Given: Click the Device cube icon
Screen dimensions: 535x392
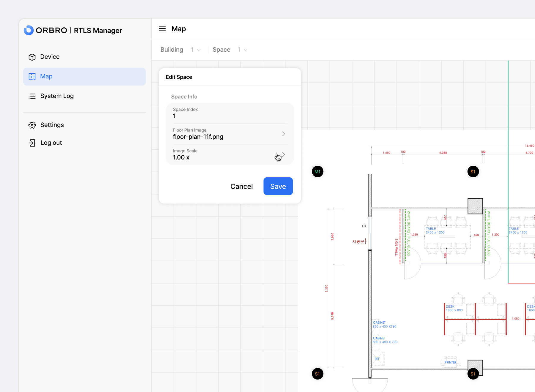Looking at the screenshot, I should pos(32,57).
